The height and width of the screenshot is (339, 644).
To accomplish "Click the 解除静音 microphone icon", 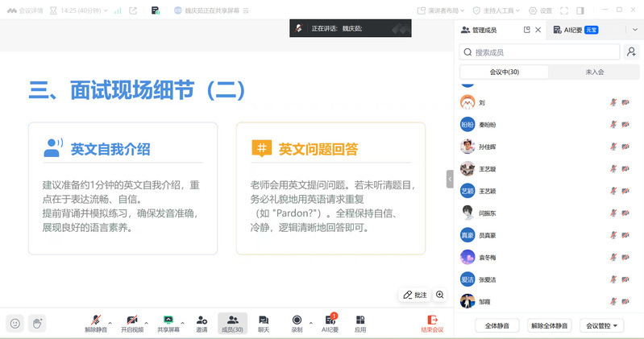I will (95, 320).
